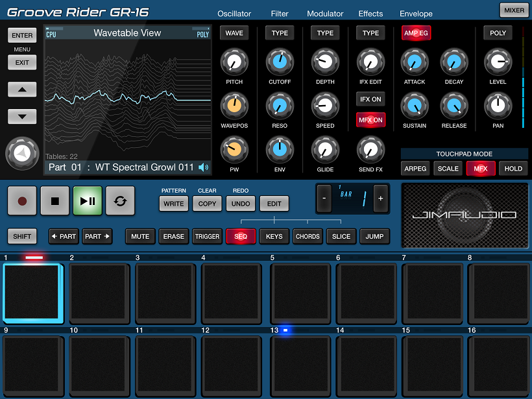Image resolution: width=532 pixels, height=399 pixels.
Task: Click the WAVEPOS knob
Action: point(234,106)
